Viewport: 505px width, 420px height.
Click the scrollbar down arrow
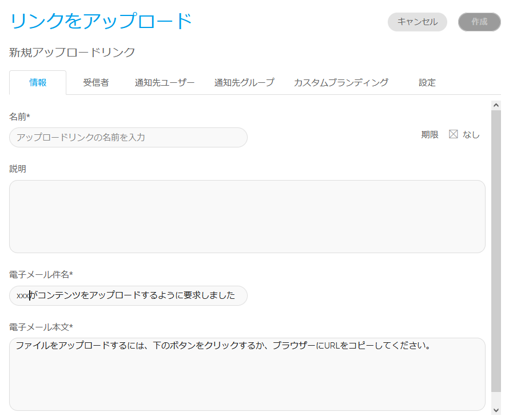coord(496,410)
